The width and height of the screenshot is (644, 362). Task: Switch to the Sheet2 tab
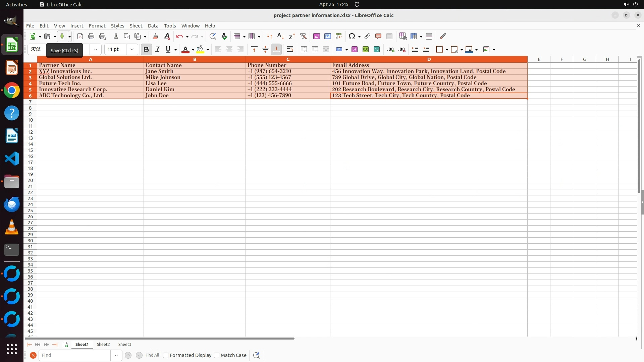pos(103,344)
